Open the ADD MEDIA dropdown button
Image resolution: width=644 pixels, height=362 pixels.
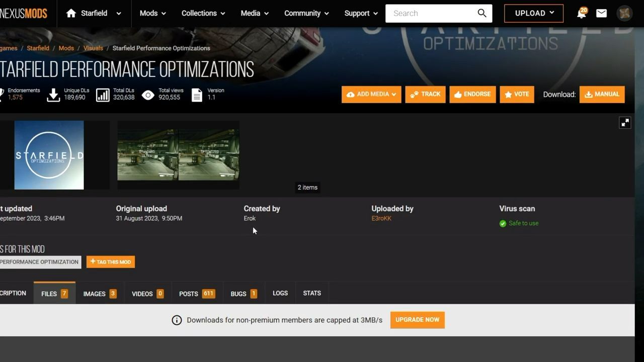click(371, 95)
